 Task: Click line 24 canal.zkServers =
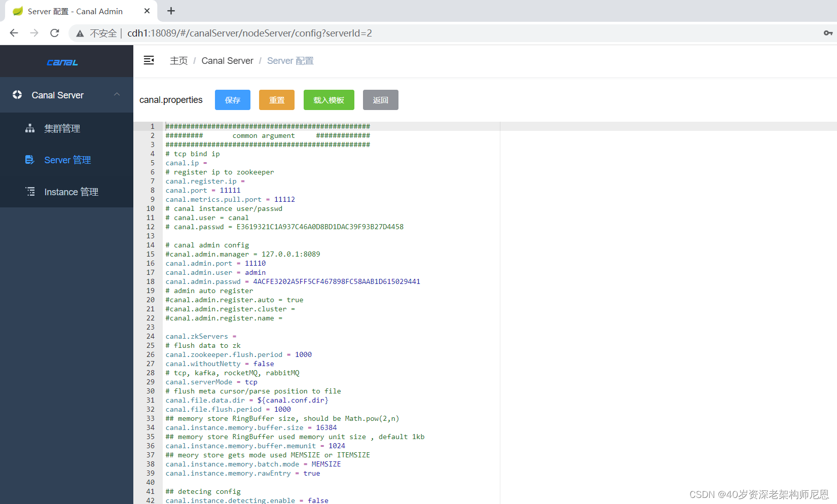(201, 336)
